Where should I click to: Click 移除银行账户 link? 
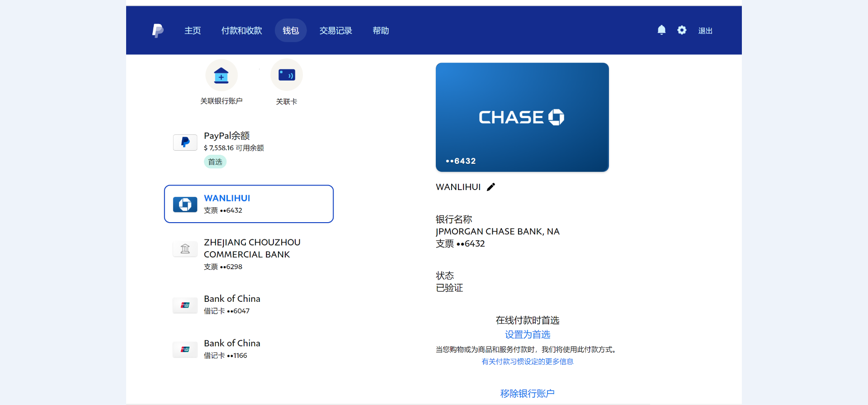pyautogui.click(x=528, y=394)
